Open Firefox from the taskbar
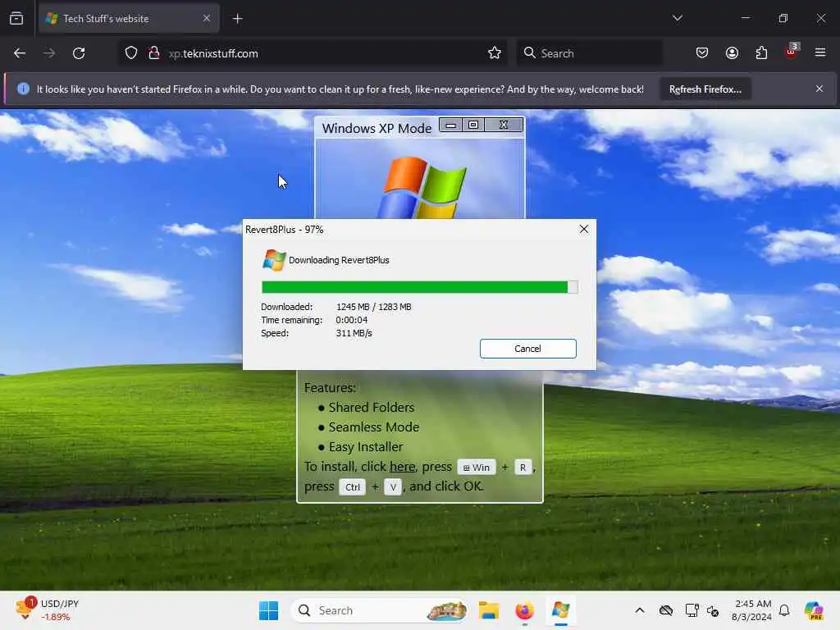This screenshot has height=630, width=840. coord(524,610)
